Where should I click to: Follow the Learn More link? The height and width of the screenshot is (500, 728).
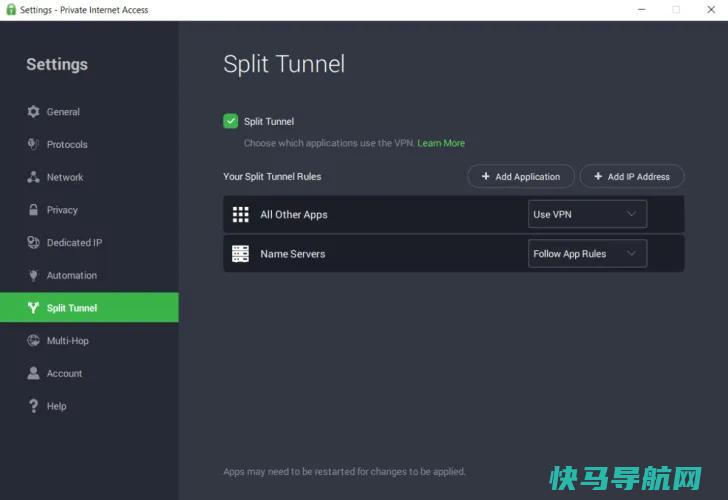click(441, 143)
